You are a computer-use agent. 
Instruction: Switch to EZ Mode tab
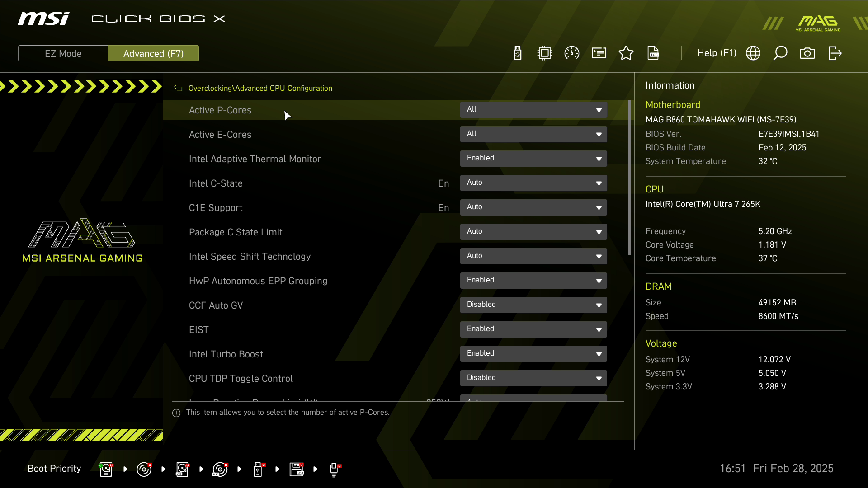click(63, 53)
